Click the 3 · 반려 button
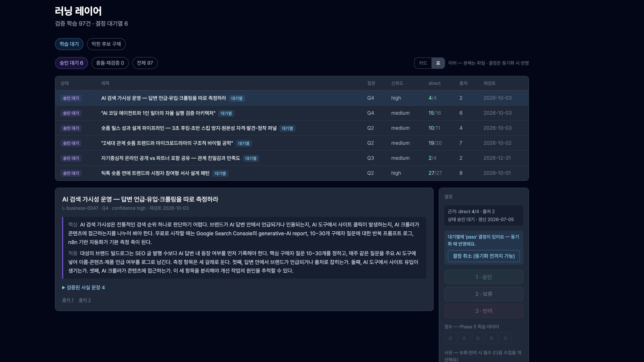This screenshot has height=362, width=644. 484,311
